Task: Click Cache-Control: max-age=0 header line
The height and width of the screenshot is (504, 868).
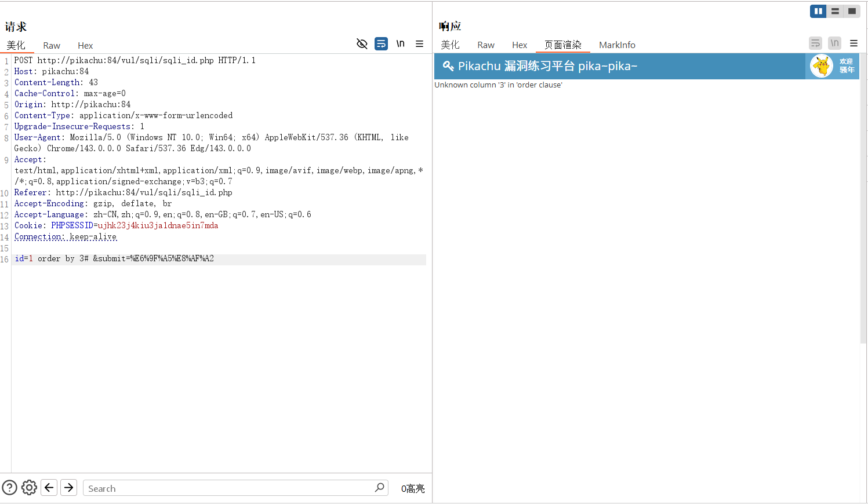Action: click(70, 93)
